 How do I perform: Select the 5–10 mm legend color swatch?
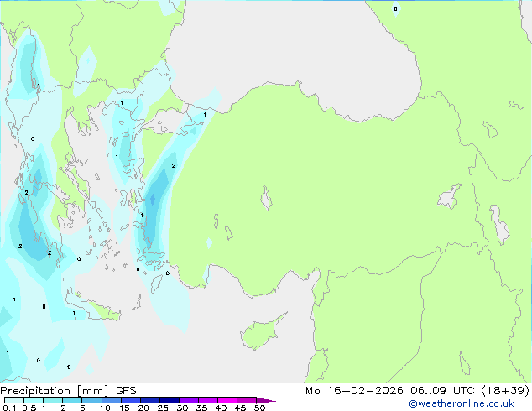coord(91,400)
